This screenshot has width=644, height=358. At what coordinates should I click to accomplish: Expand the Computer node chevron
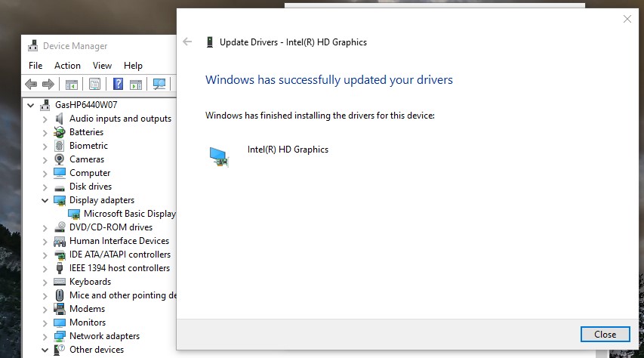coord(45,174)
